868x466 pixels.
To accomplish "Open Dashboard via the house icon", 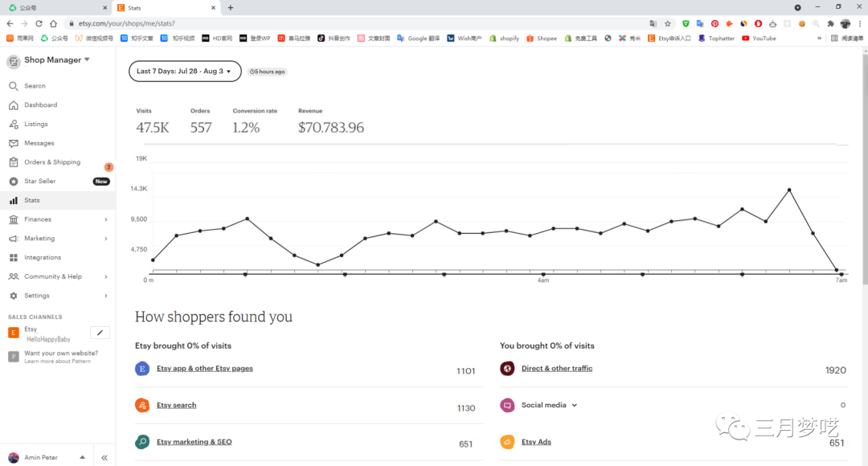I will [x=14, y=105].
